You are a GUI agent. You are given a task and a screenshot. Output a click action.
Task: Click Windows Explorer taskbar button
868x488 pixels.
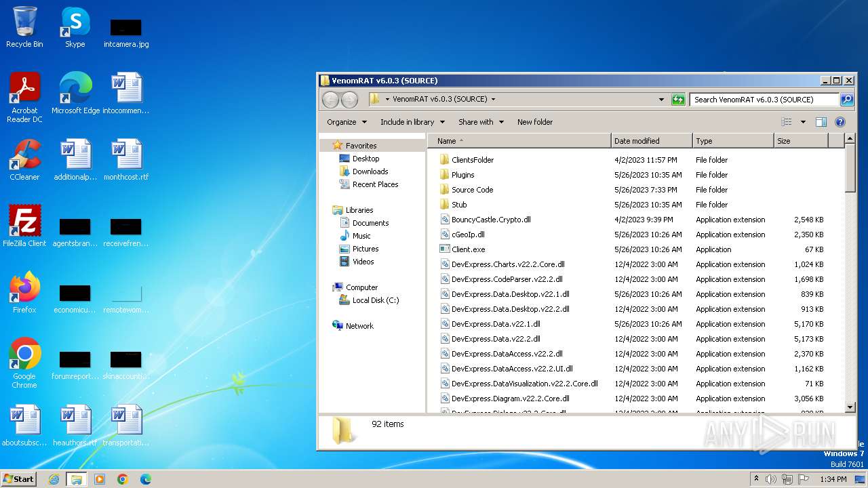pyautogui.click(x=76, y=479)
